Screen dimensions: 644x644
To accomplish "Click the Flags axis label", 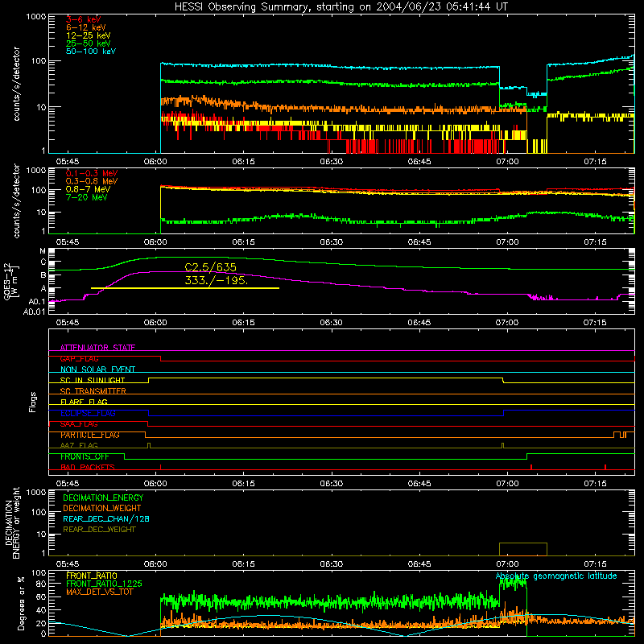I will point(32,402).
